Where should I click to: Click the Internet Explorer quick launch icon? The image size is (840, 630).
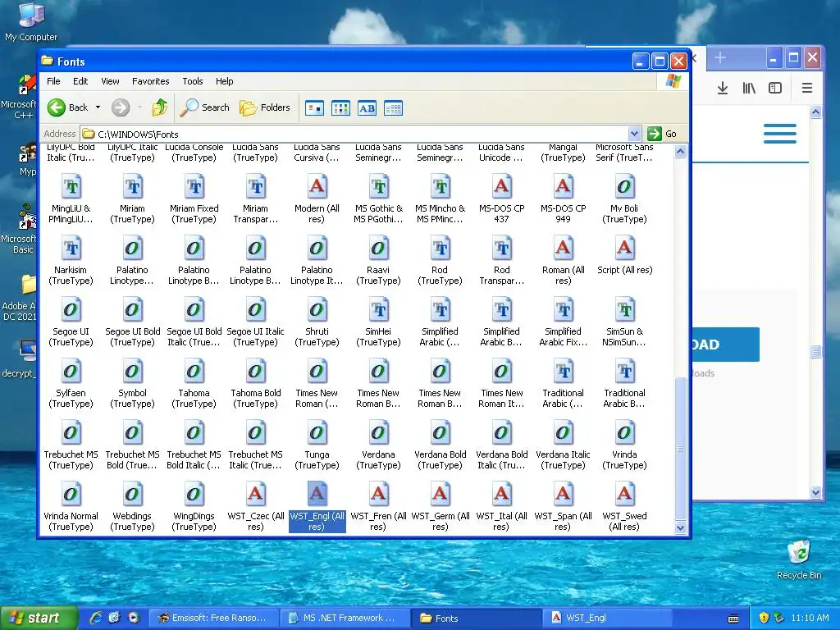click(95, 618)
